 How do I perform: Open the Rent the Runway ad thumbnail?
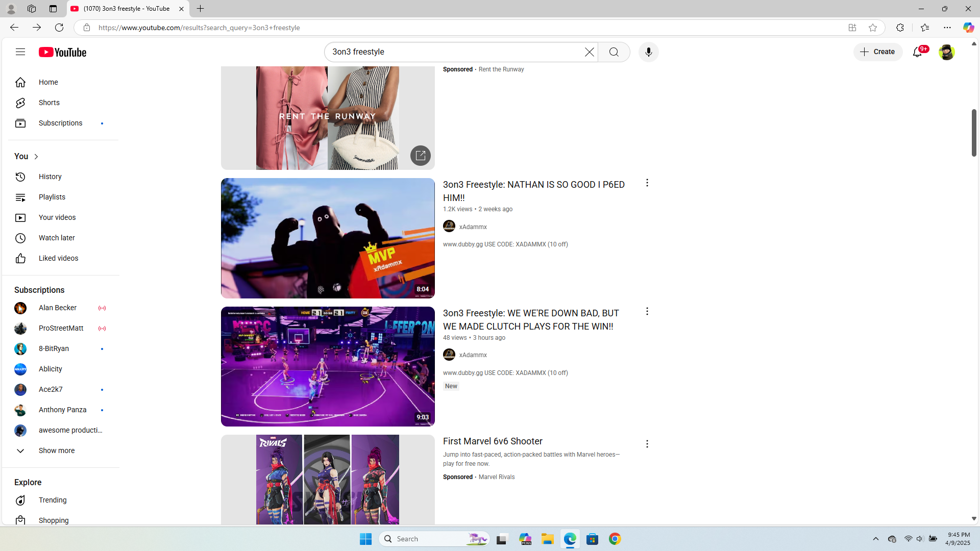pos(328,118)
